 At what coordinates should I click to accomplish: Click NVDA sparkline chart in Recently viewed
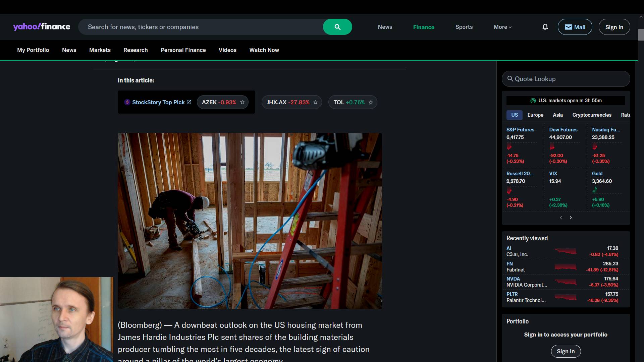[x=566, y=282]
